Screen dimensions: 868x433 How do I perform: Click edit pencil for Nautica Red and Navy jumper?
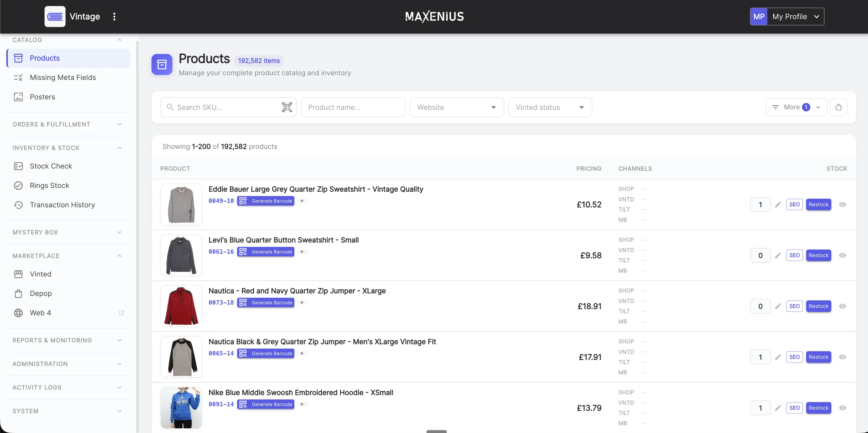[x=778, y=306]
